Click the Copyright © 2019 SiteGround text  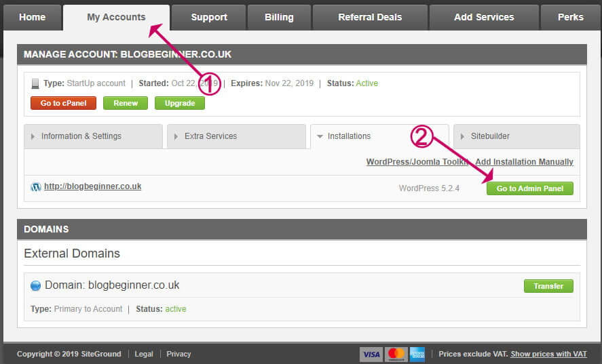tap(69, 354)
